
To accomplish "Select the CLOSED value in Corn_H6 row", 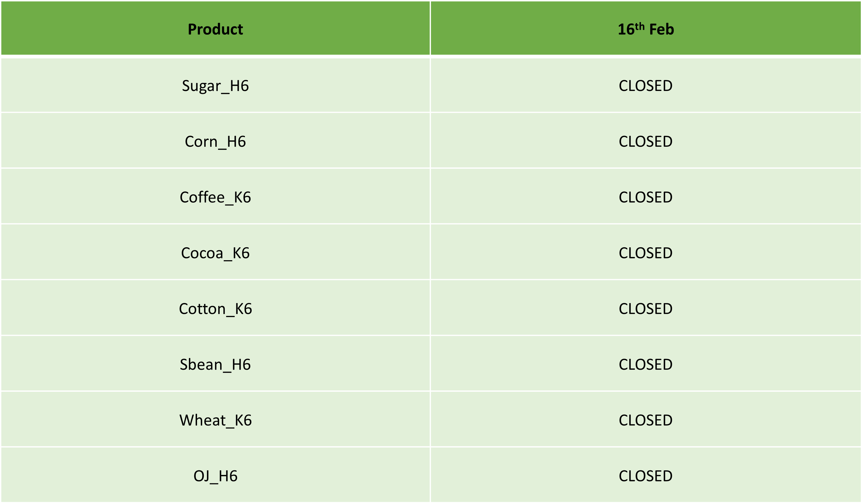I will (x=646, y=142).
